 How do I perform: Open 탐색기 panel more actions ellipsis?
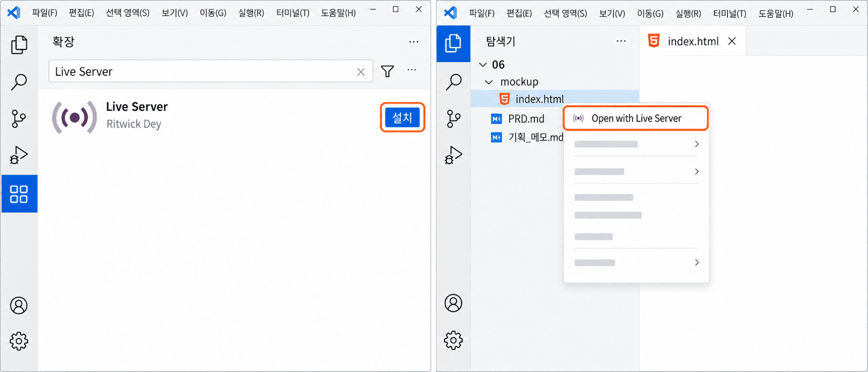[x=621, y=41]
